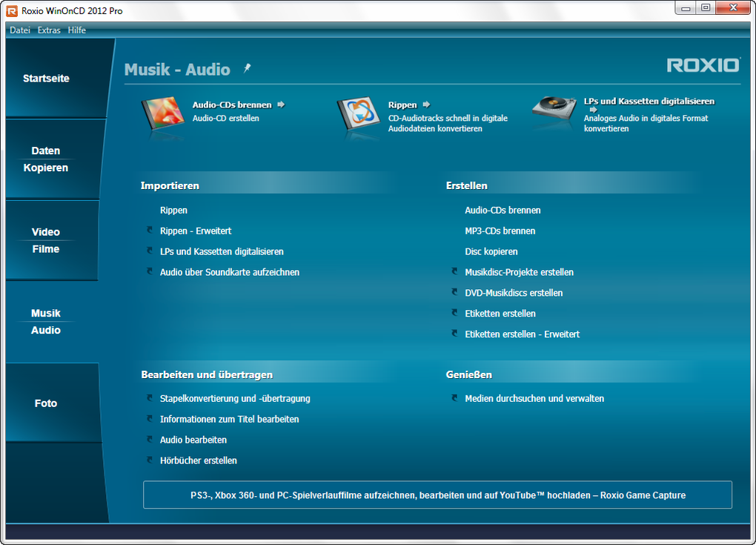Screen dimensions: 756x545
Task: Open Stapelkonvertierung und -übertragung
Action: [235, 399]
